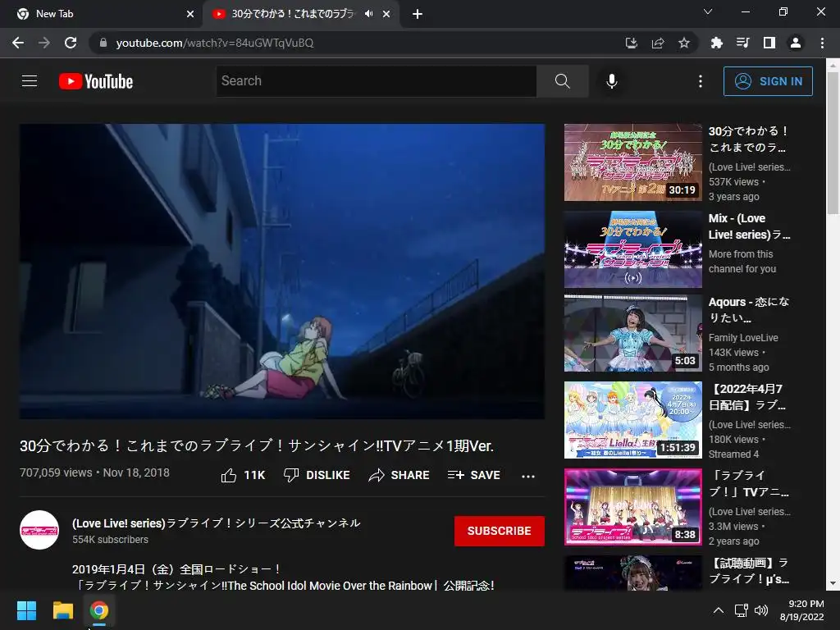Image resolution: width=840 pixels, height=630 pixels.
Task: Dislike the video
Action: point(317,475)
